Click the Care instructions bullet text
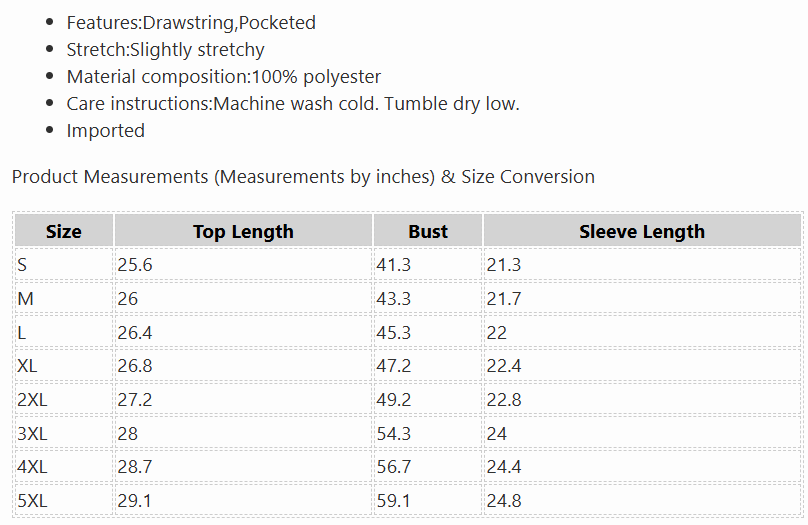 (293, 104)
